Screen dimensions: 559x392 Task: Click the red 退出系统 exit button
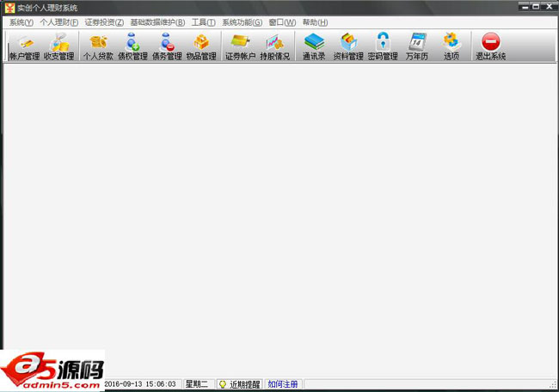click(x=490, y=46)
